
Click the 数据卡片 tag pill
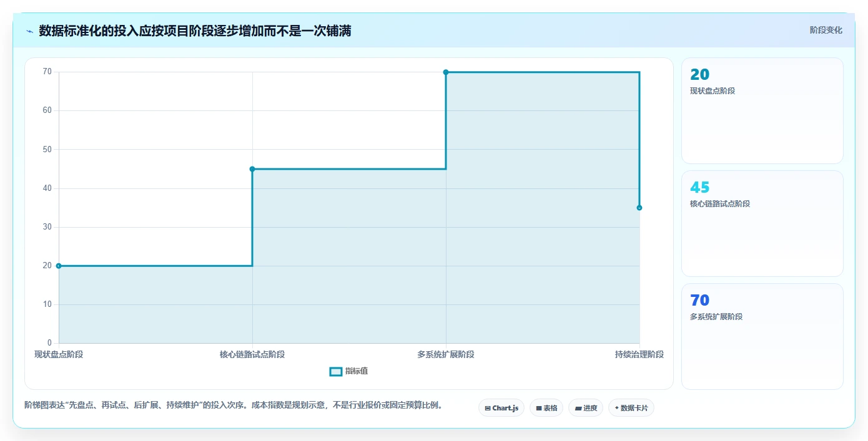coord(631,408)
